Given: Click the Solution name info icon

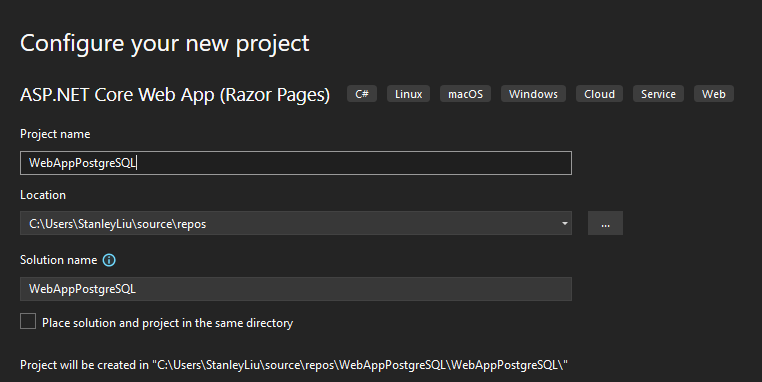Looking at the screenshot, I should click(x=109, y=260).
